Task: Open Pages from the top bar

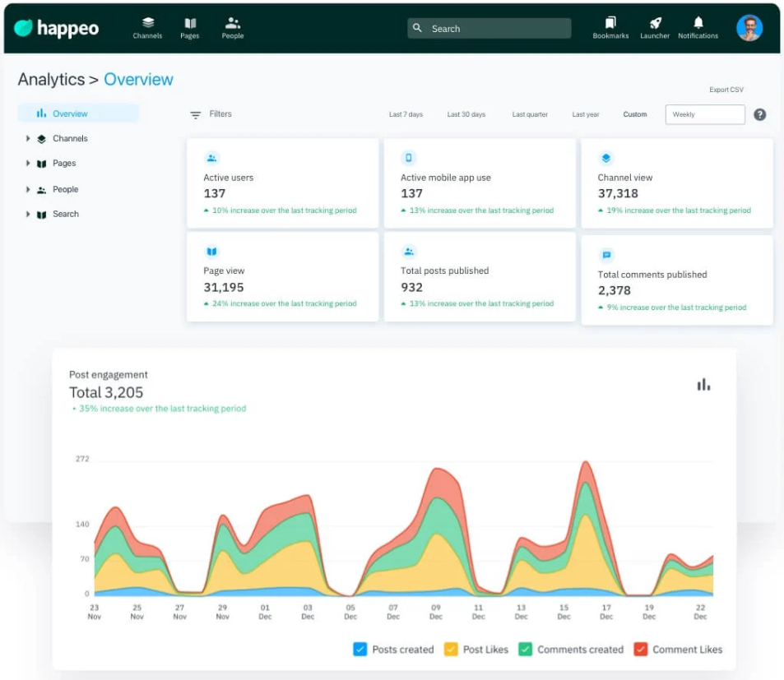Action: pos(189,28)
